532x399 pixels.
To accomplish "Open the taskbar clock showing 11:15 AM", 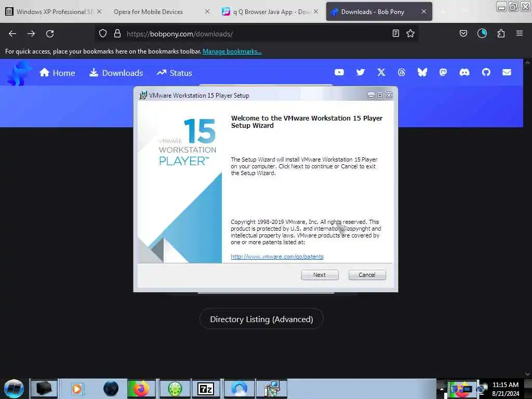I will point(506,389).
